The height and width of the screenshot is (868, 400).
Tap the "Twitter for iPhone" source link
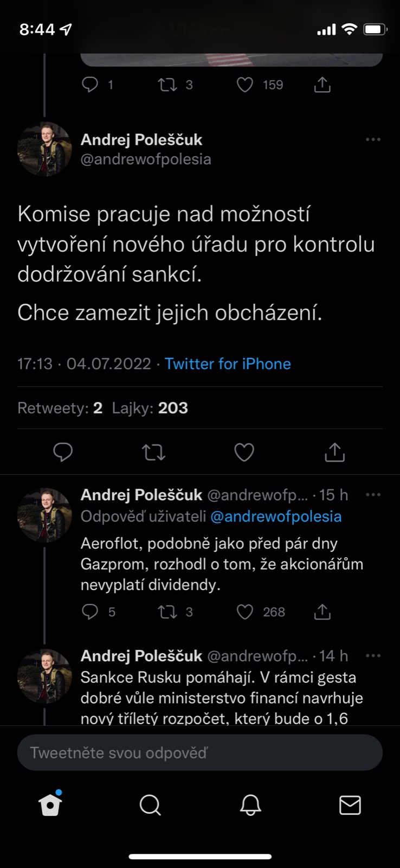point(228,363)
